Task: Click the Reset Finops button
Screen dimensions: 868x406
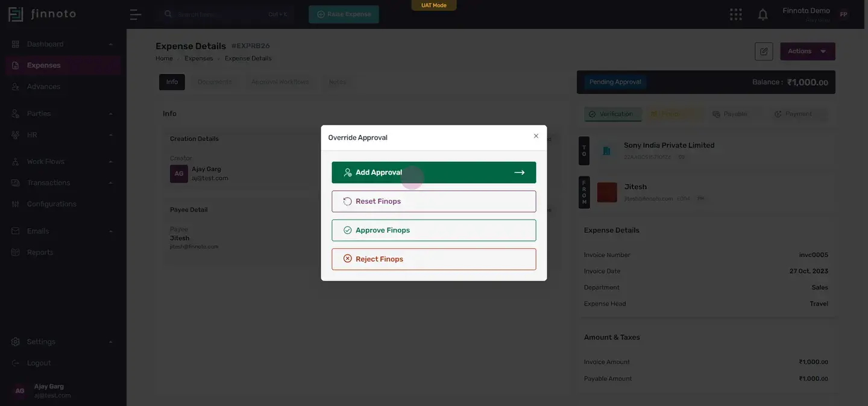Action: [x=434, y=201]
